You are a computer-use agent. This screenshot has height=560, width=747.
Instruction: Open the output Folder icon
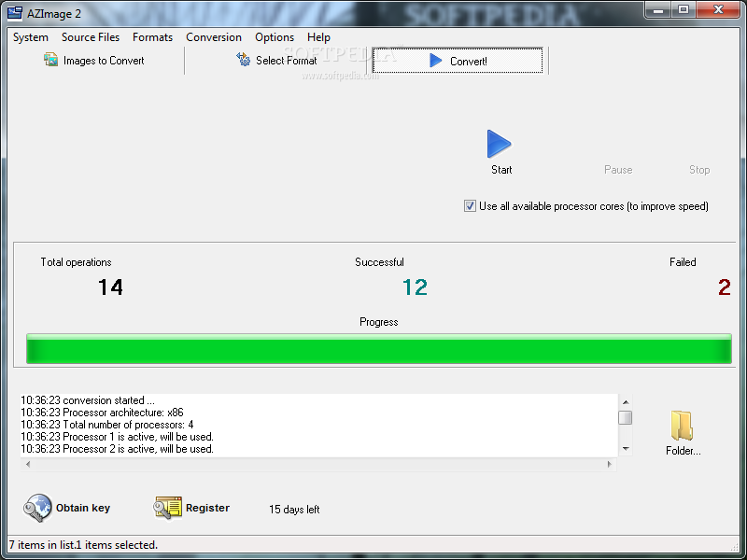pyautogui.click(x=682, y=426)
